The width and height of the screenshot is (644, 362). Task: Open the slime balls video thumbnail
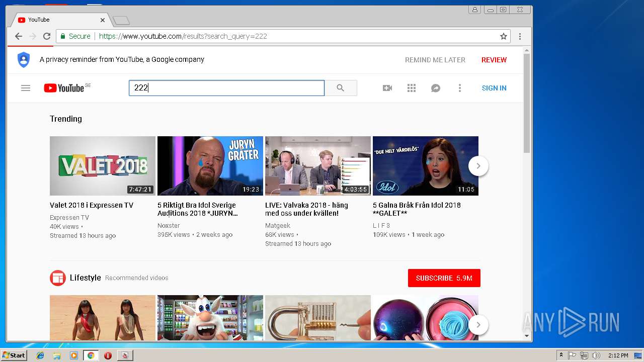426,318
